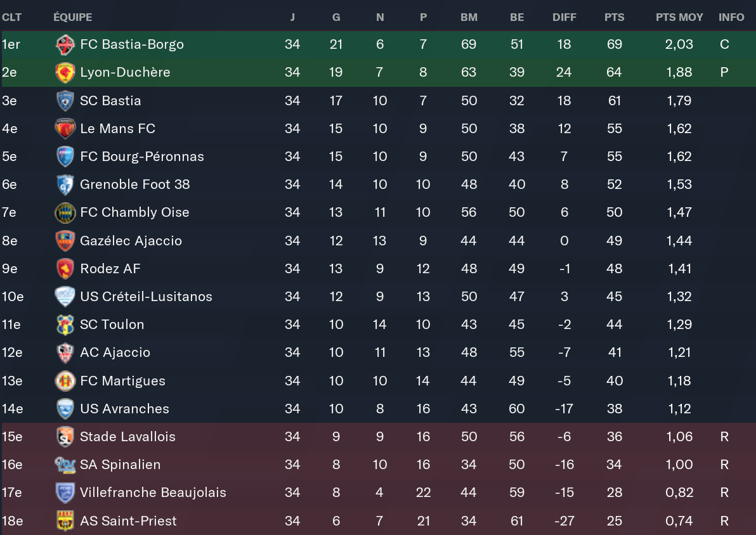Open the Gazélec Ajaccio team link
Image resolution: width=756 pixels, height=535 pixels.
point(131,241)
